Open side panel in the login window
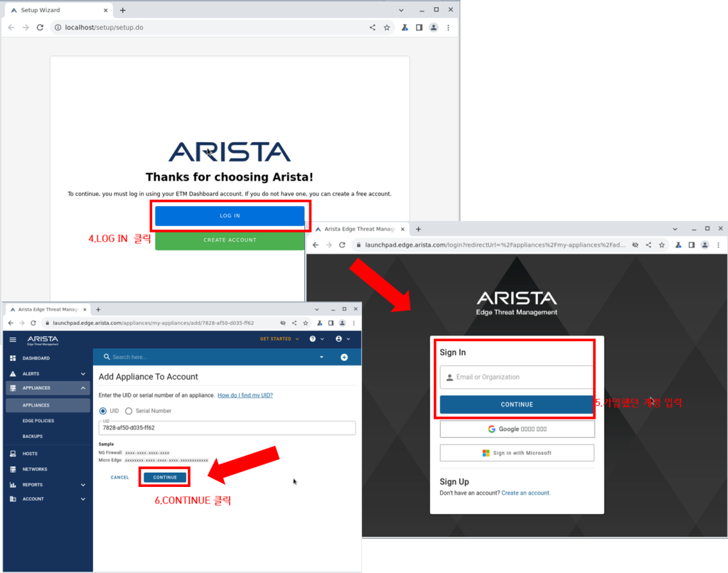Image resolution: width=728 pixels, height=573 pixels. (691, 245)
